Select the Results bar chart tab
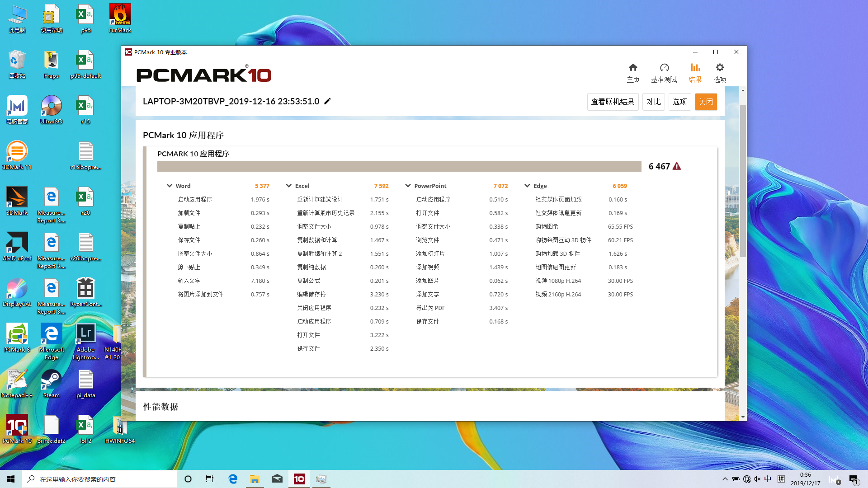This screenshot has width=868, height=488. point(695,72)
